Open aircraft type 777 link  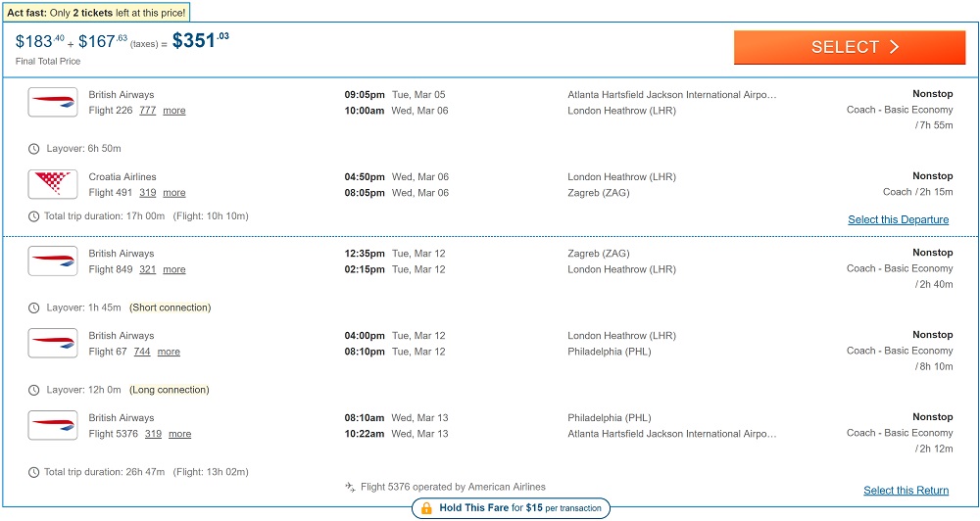pyautogui.click(x=147, y=111)
